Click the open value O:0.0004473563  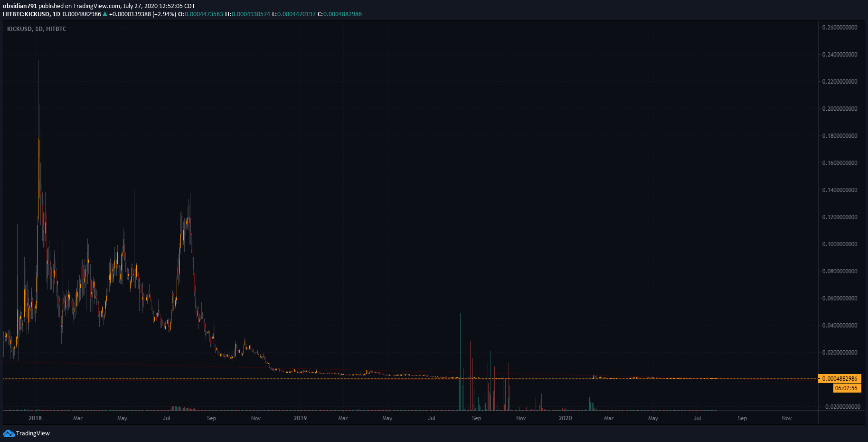click(x=200, y=14)
